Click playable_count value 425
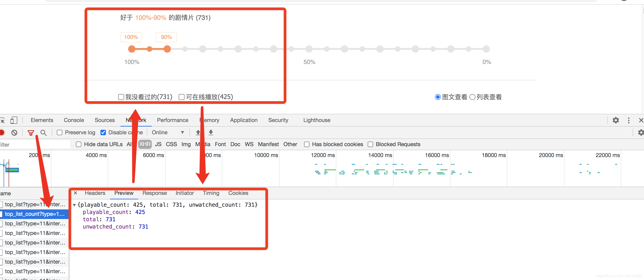The height and width of the screenshot is (280, 644). [x=140, y=212]
